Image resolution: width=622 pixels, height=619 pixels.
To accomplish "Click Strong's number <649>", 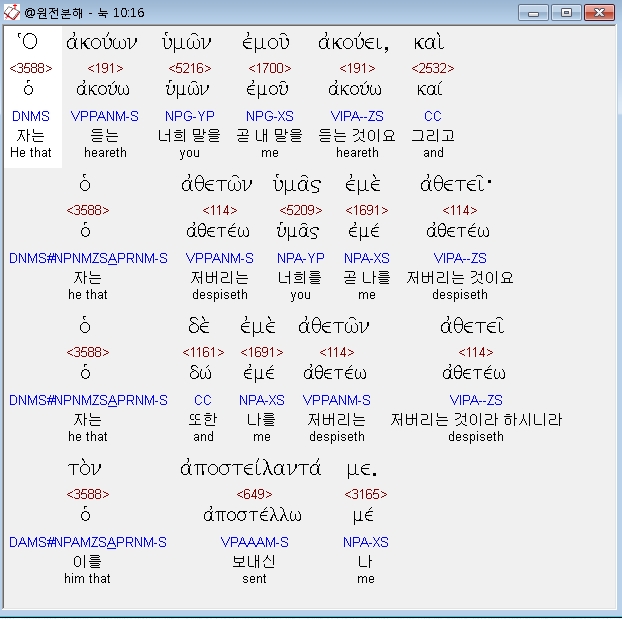I will pyautogui.click(x=254, y=494).
